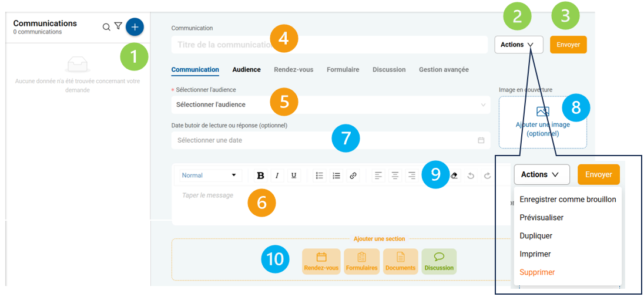Center align the text

[x=395, y=176]
